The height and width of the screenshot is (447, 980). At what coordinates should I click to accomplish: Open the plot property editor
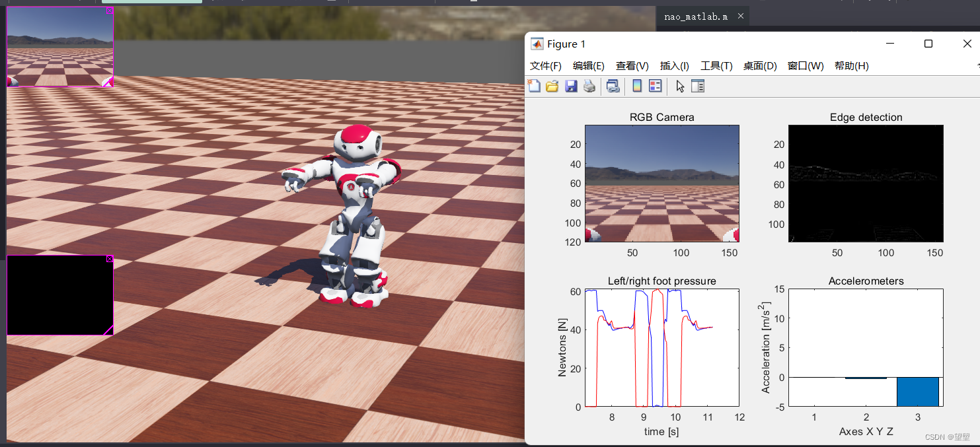tap(698, 86)
